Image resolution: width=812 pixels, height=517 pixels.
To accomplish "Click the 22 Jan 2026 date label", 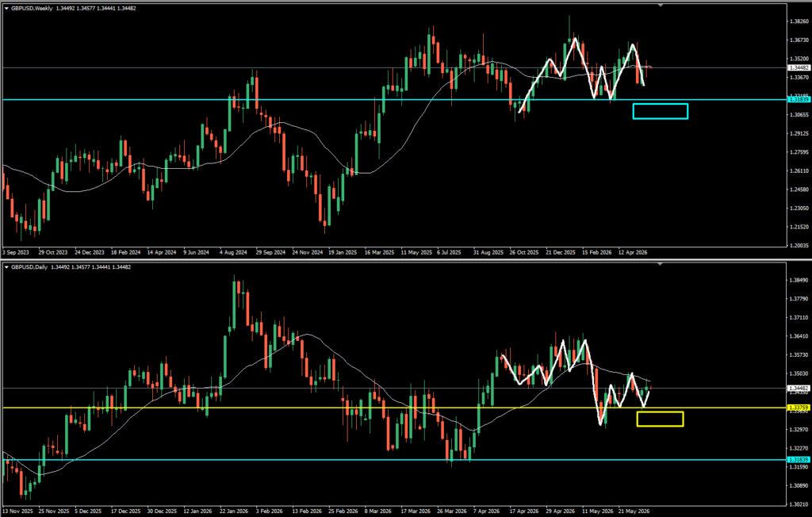I will pyautogui.click(x=234, y=511).
